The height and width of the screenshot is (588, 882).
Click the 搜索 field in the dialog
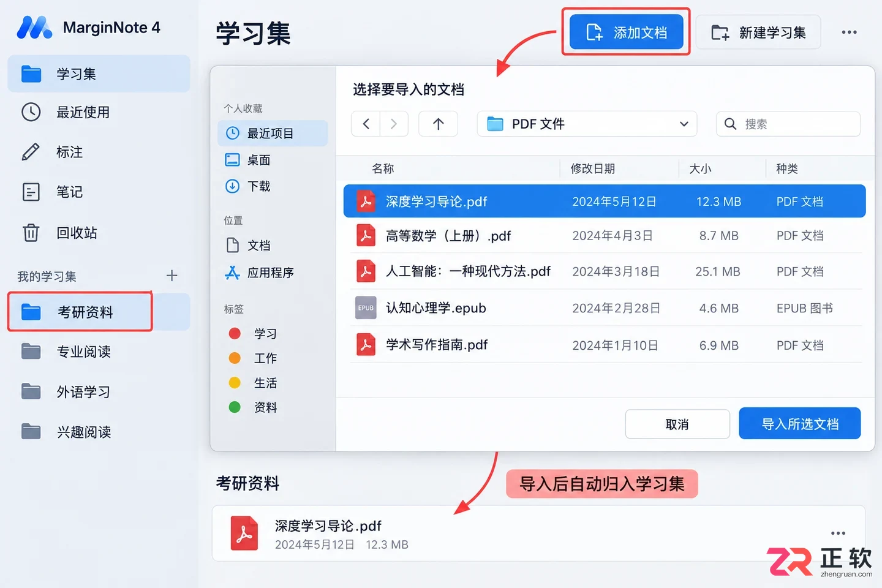coord(788,124)
